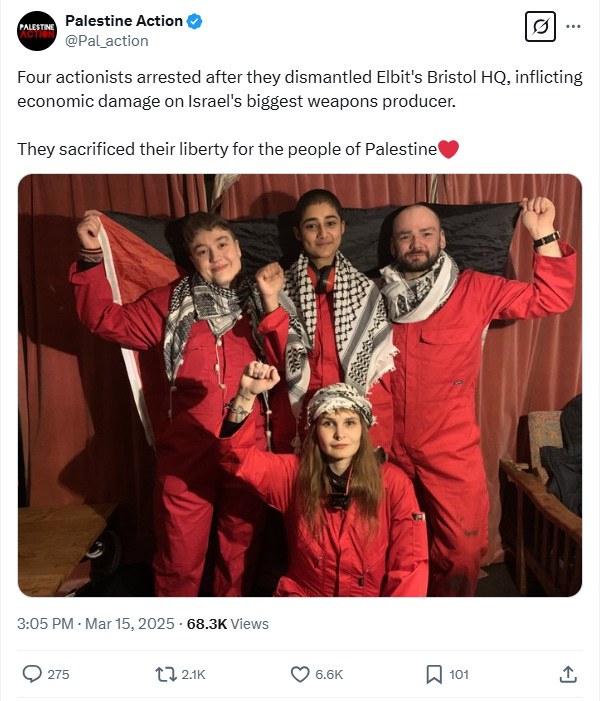The image size is (602, 701).
Task: Click the reply speech bubble icon
Action: tap(32, 674)
